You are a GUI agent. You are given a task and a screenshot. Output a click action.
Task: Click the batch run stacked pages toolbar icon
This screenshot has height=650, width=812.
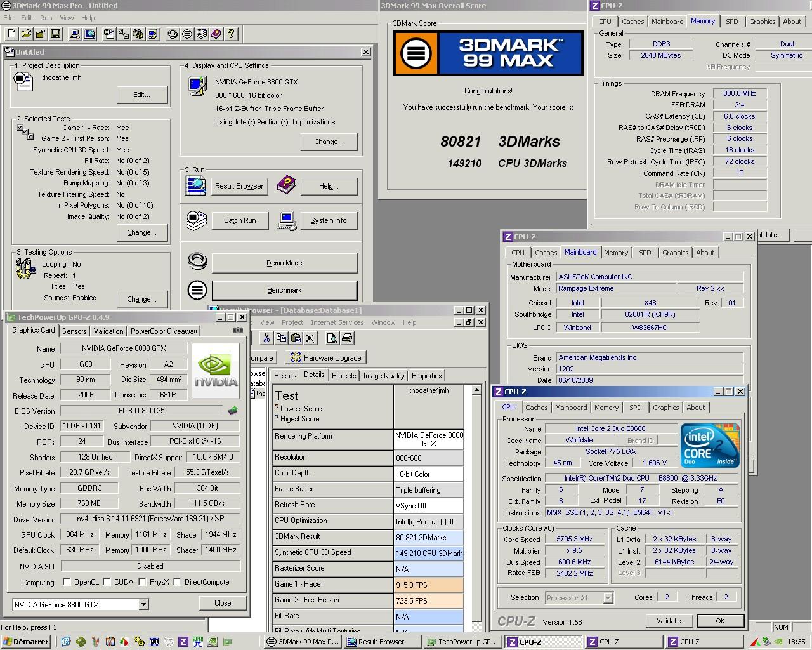click(x=202, y=34)
